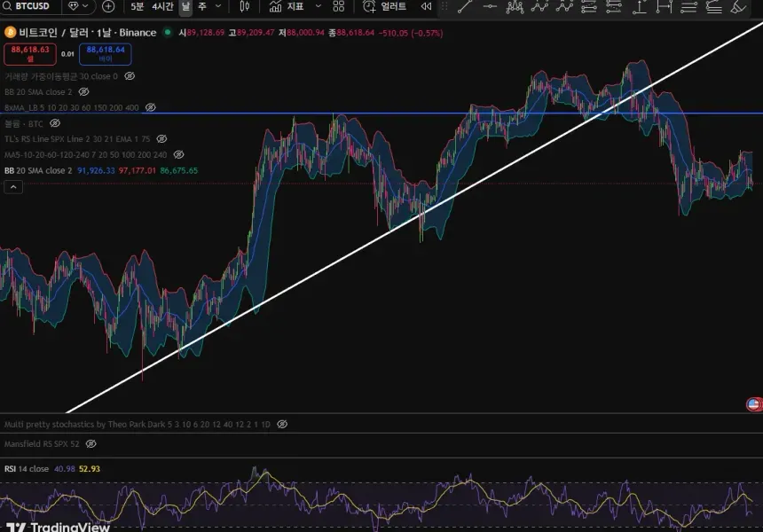The height and width of the screenshot is (532, 763).
Task: Select the horizontal line drawing tool
Action: click(x=489, y=7)
